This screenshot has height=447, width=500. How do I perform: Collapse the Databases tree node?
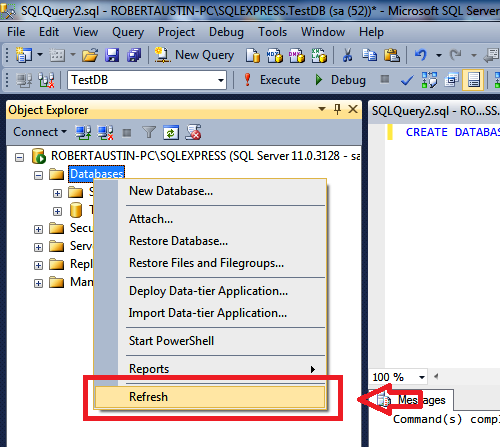coord(38,175)
